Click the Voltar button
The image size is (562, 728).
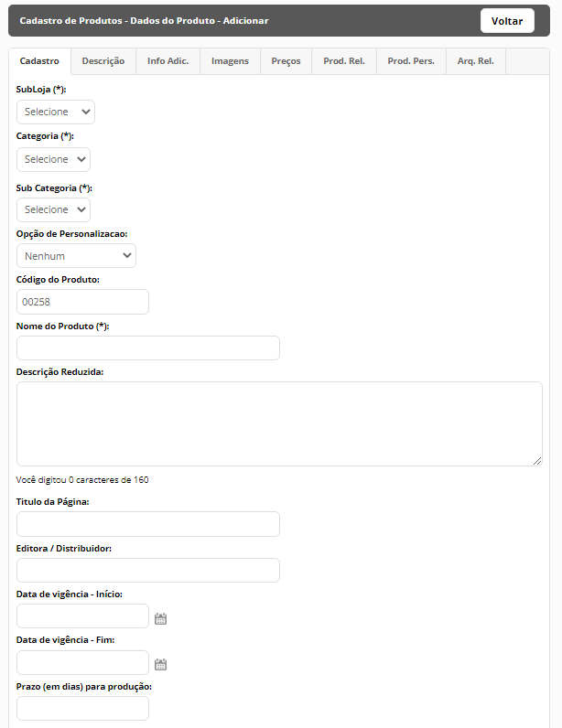coord(507,21)
